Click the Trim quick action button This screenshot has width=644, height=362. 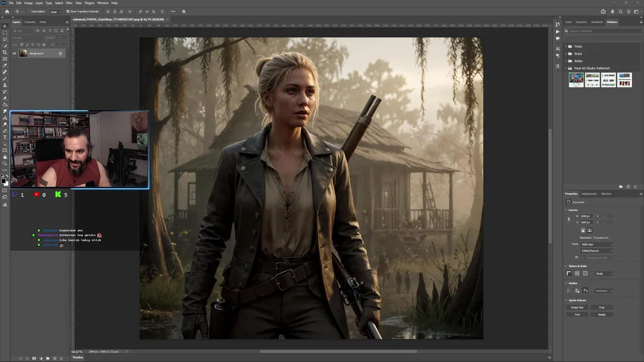pyautogui.click(x=577, y=314)
